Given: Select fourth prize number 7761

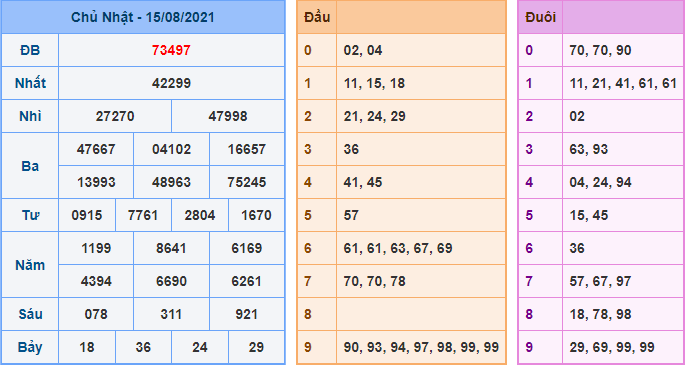Looking at the screenshot, I should coord(143,215).
